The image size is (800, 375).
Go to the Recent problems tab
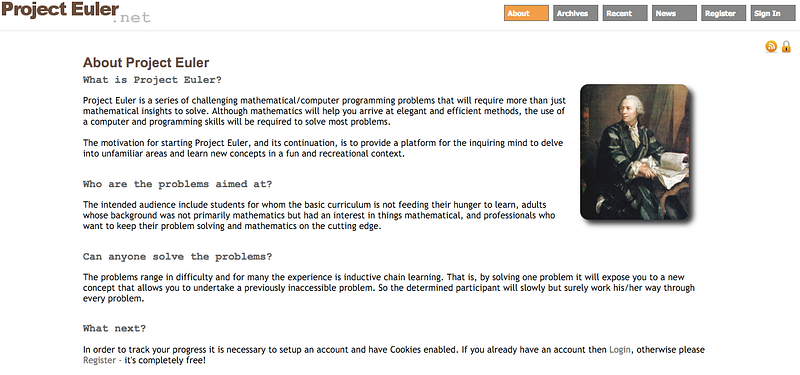625,13
